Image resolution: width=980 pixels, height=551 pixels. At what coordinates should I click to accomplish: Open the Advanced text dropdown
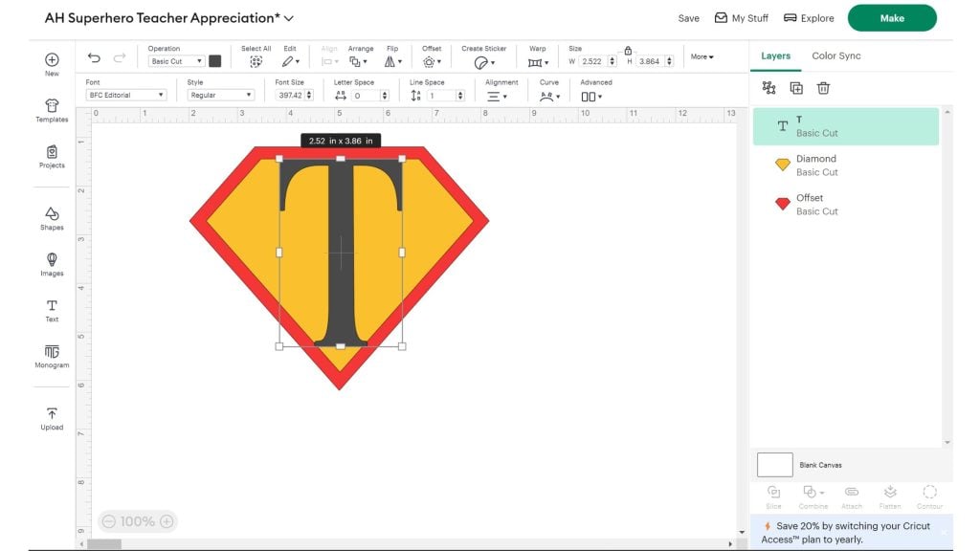pos(591,97)
